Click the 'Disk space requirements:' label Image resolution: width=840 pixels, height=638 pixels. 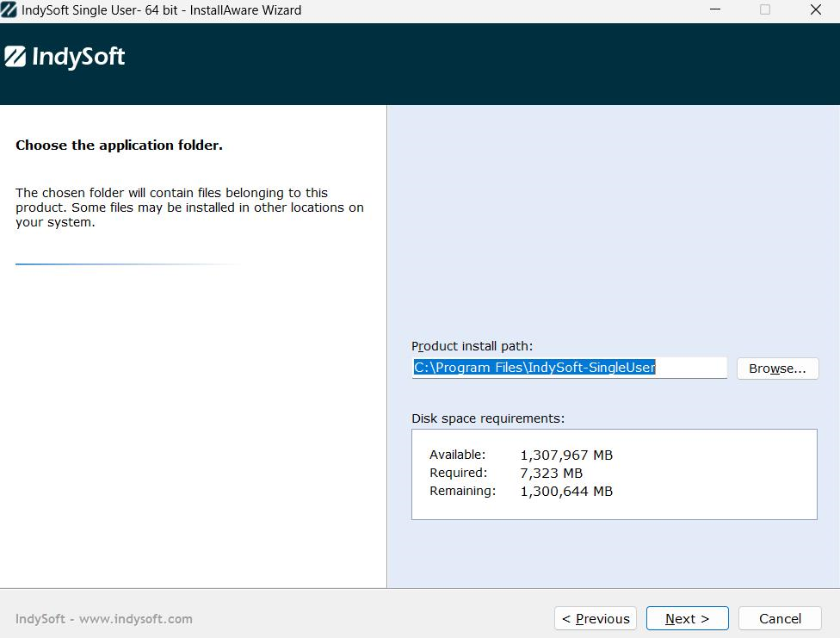point(488,418)
